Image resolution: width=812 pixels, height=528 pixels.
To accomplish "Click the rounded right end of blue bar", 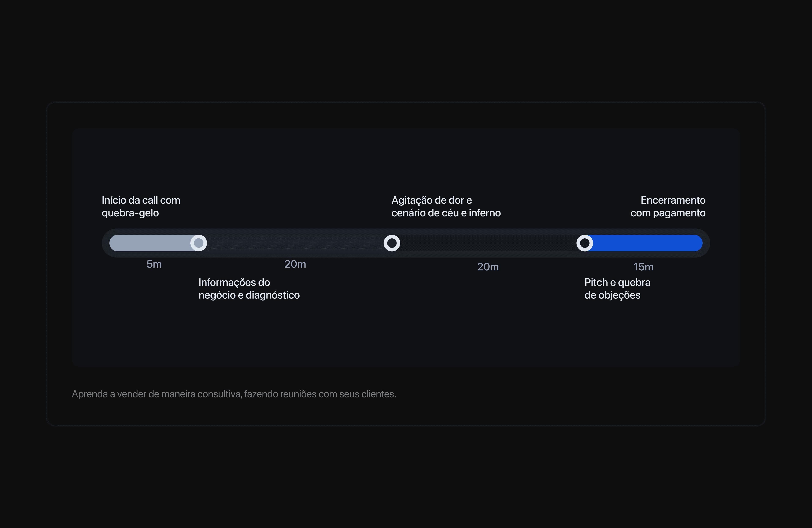I will (698, 243).
